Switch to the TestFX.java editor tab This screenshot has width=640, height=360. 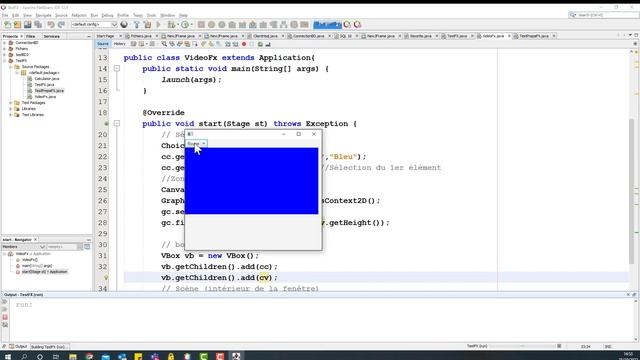coord(457,36)
